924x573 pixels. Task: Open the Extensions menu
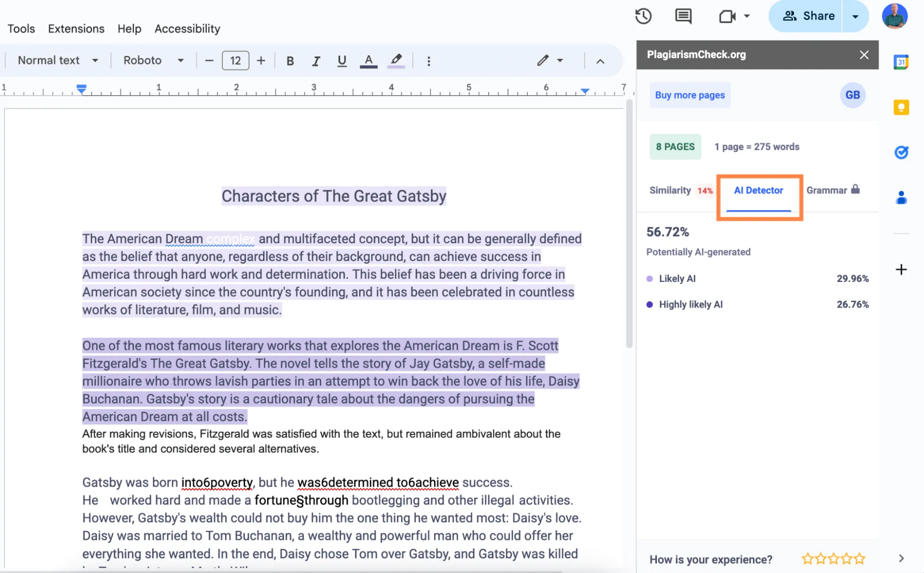[76, 29]
